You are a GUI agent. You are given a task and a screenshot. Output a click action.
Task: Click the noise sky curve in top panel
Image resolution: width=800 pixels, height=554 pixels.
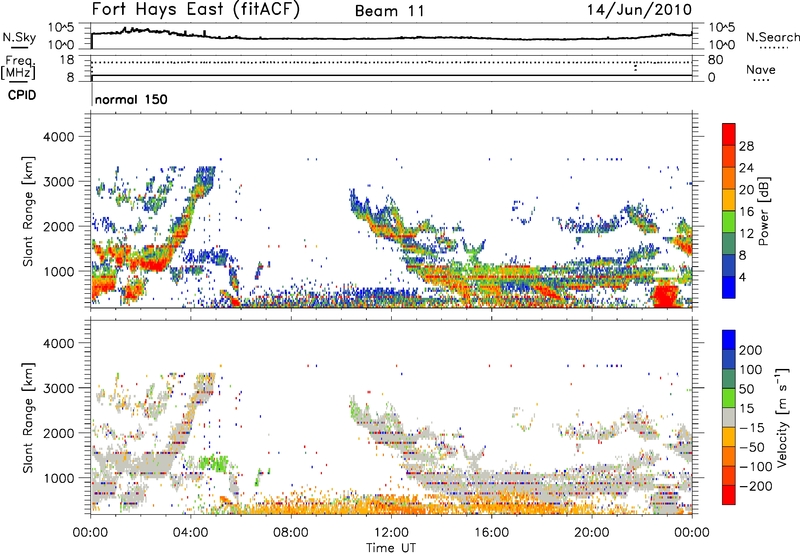point(391,37)
